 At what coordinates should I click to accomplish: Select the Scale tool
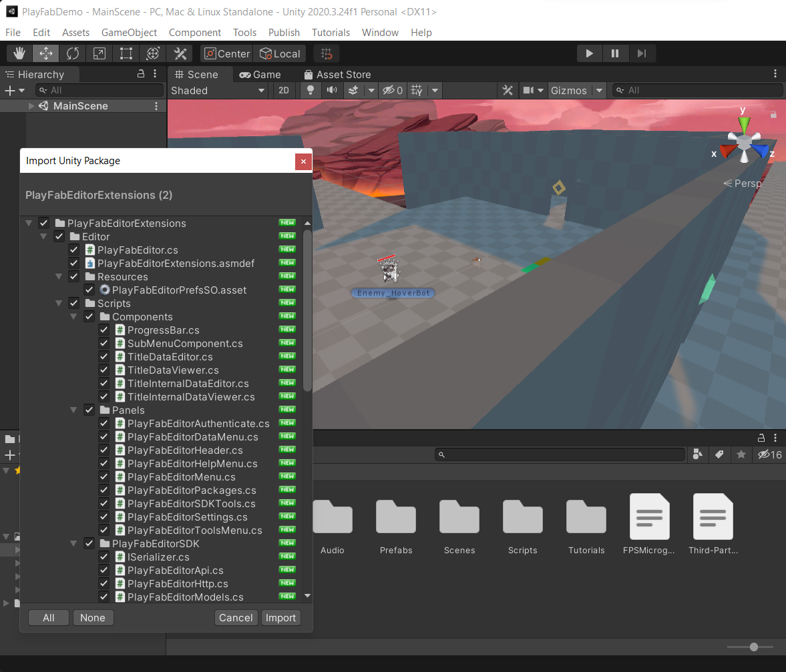pos(100,53)
